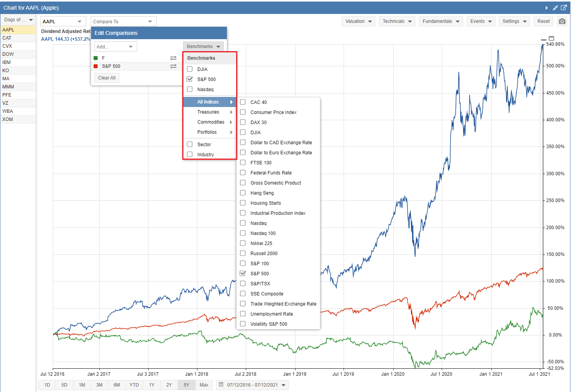The image size is (572, 392).
Task: Click the right arrow icon in title bar
Action: coord(547,8)
